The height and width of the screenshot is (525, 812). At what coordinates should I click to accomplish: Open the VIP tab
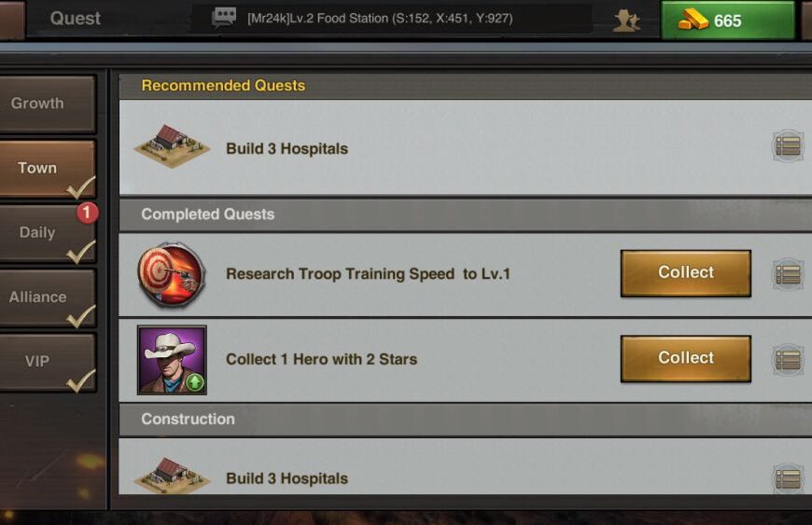47,362
